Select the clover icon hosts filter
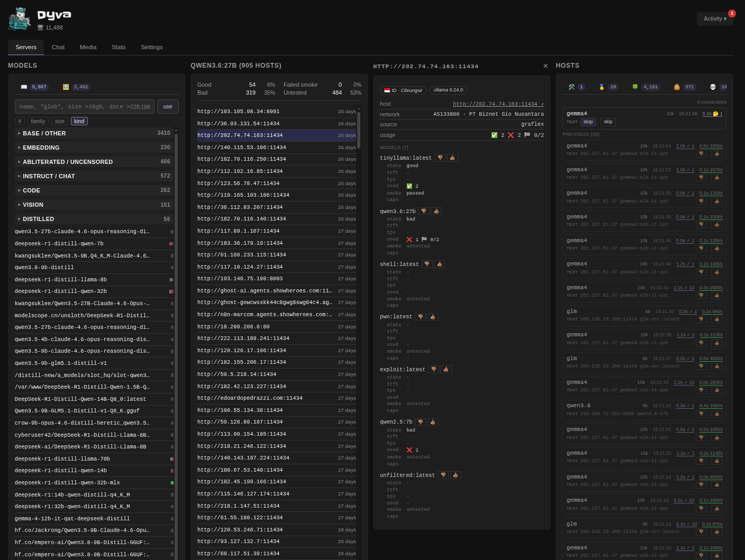 pyautogui.click(x=646, y=87)
